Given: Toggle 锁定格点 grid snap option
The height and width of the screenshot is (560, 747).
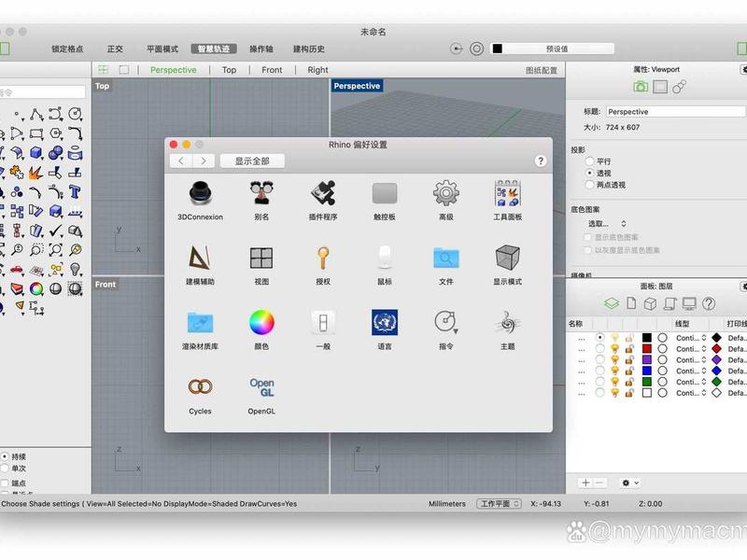Looking at the screenshot, I should 67,49.
